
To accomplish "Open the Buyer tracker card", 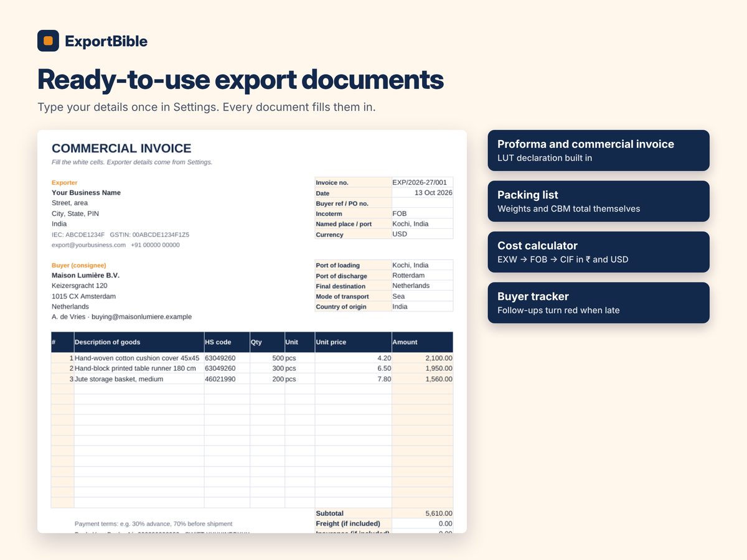I will (x=598, y=303).
